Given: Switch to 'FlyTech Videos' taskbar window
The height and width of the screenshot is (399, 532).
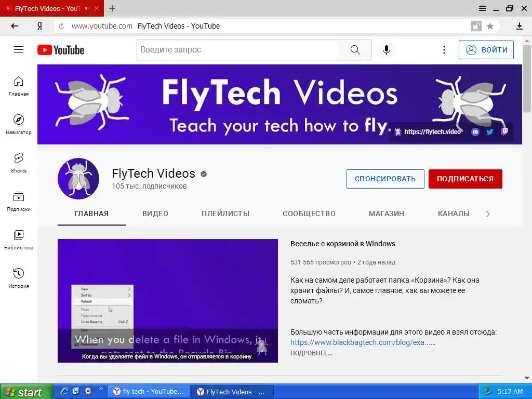Looking at the screenshot, I should 232,392.
